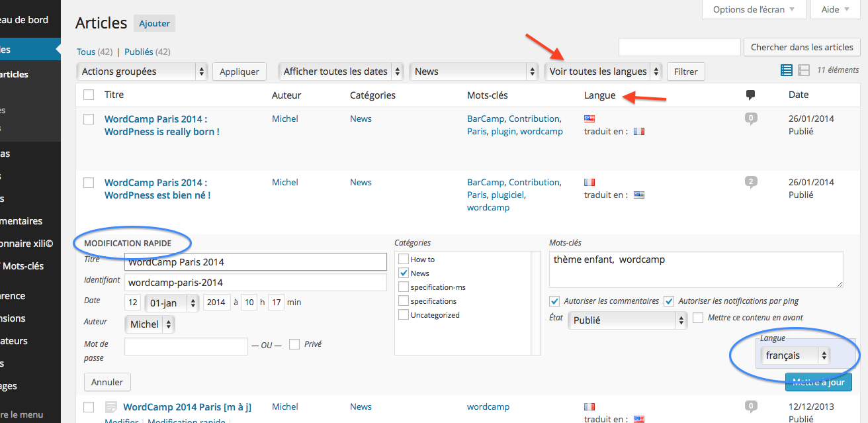Open Voir toutes les langues filter dropdown
The height and width of the screenshot is (423, 868).
point(603,71)
